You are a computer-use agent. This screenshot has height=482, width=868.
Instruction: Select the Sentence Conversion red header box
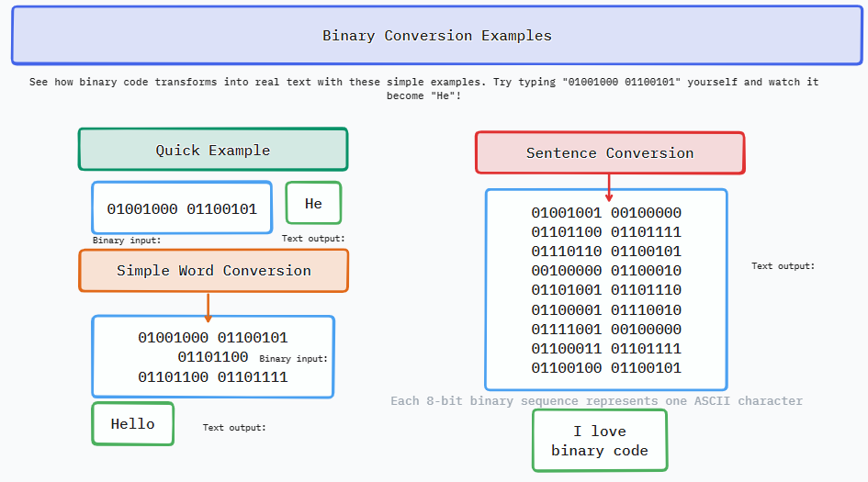(609, 153)
